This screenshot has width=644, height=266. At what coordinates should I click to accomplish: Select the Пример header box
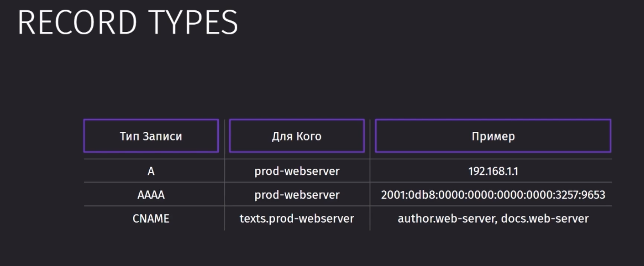pos(493,136)
